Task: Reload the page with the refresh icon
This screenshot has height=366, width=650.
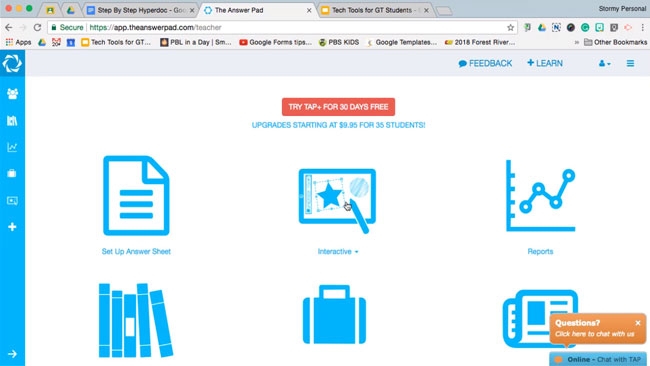Action: 37,27
